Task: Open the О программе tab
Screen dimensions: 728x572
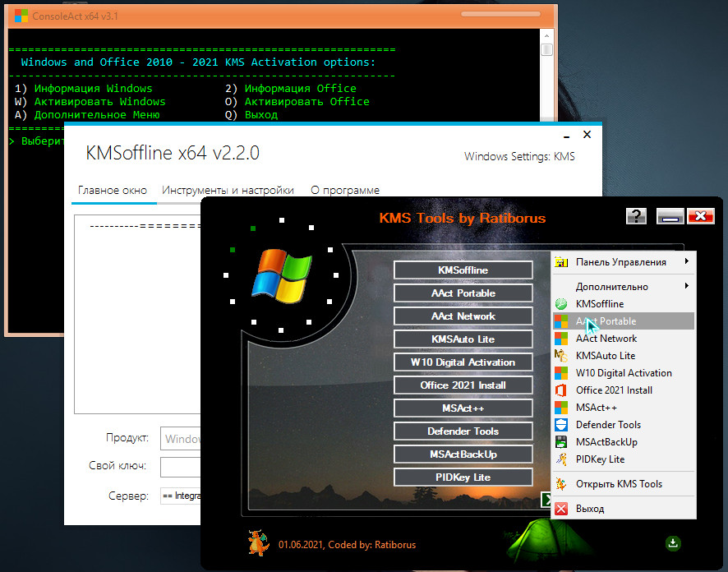Action: [x=345, y=190]
